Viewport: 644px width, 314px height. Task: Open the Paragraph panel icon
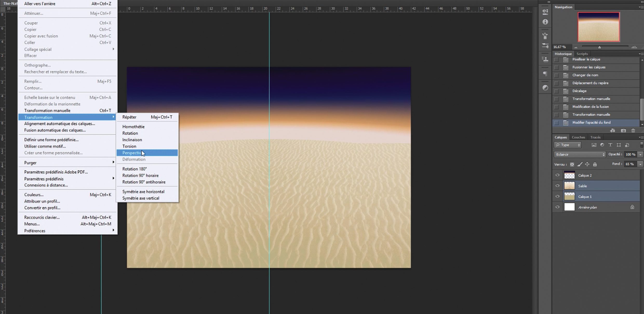click(x=545, y=74)
